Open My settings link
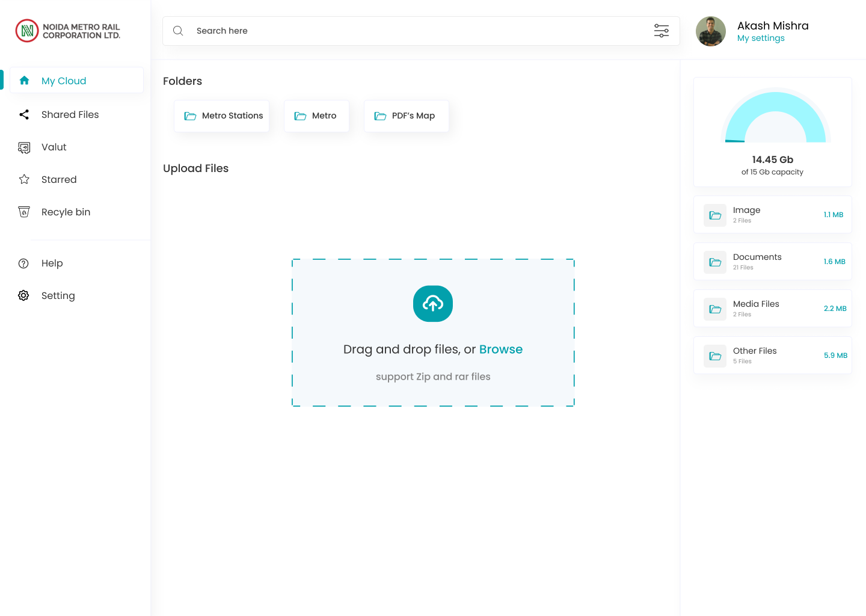Image resolution: width=866 pixels, height=616 pixels. [x=761, y=38]
